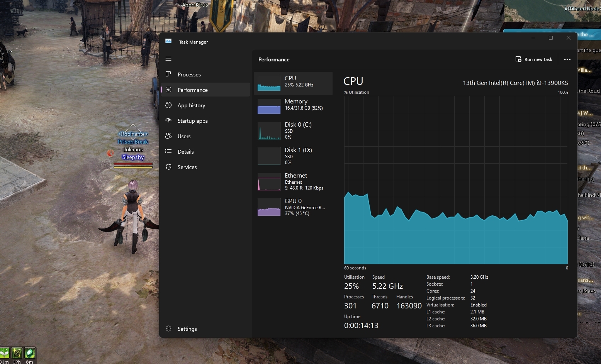
Task: Click the App history icon
Action: (x=168, y=105)
